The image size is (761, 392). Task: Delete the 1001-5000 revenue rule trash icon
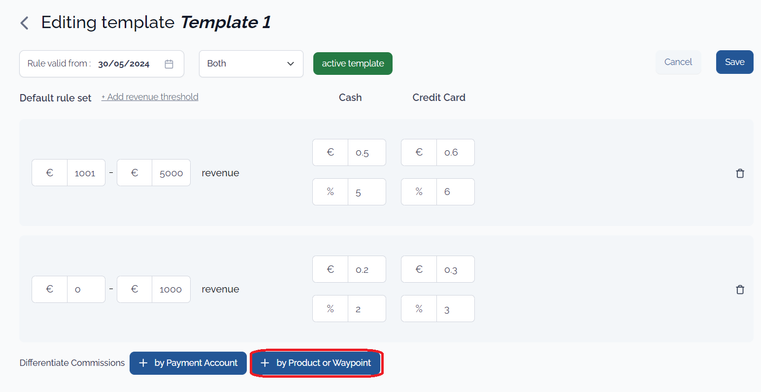coord(740,173)
